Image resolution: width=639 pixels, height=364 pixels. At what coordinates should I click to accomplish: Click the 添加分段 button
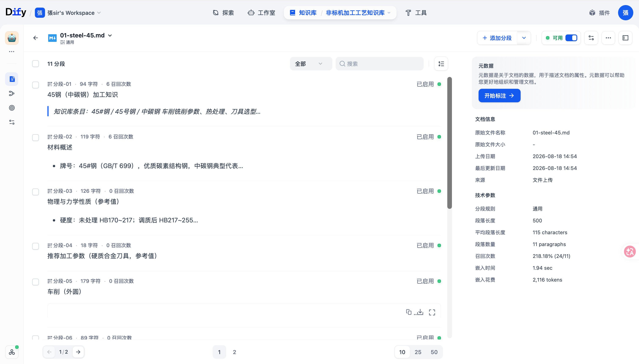497,38
